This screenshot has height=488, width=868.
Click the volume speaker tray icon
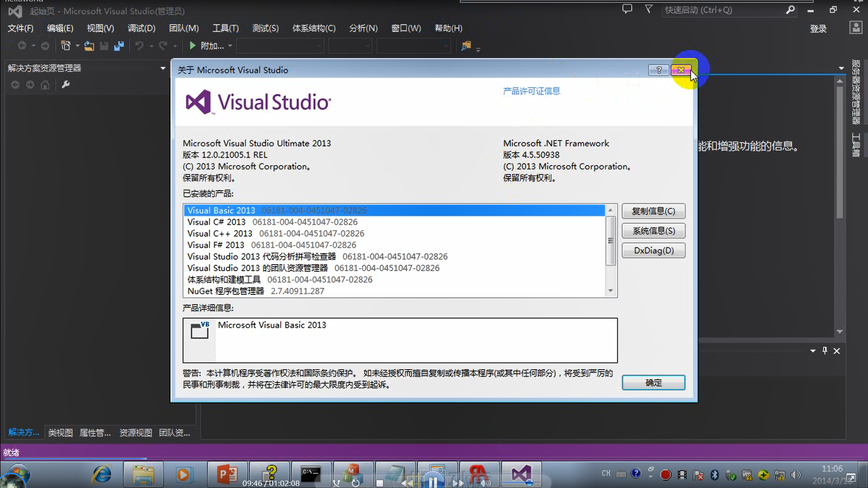(796, 475)
